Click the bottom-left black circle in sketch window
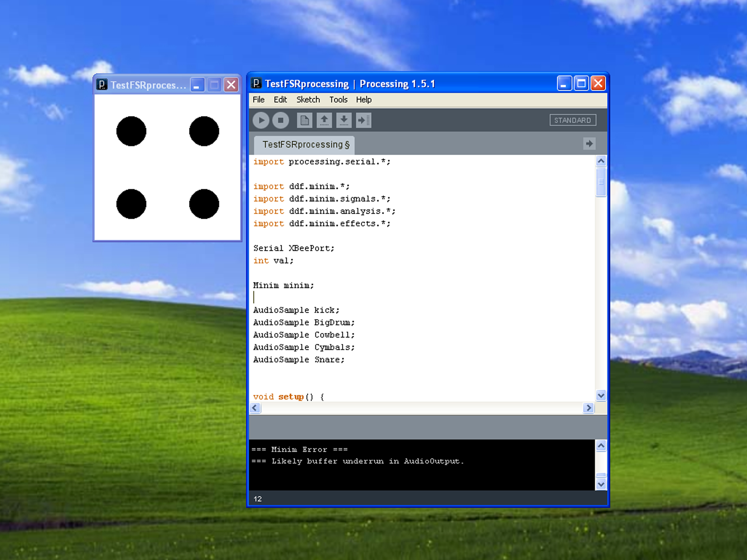Screen dimensions: 747x560 pyautogui.click(x=131, y=204)
